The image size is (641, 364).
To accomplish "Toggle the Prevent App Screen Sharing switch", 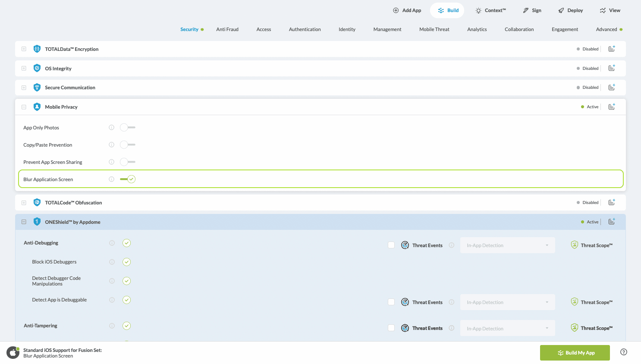I will tap(127, 162).
